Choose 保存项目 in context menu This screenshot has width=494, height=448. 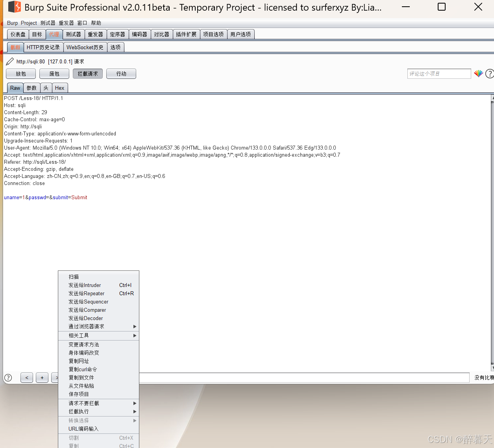98,394
